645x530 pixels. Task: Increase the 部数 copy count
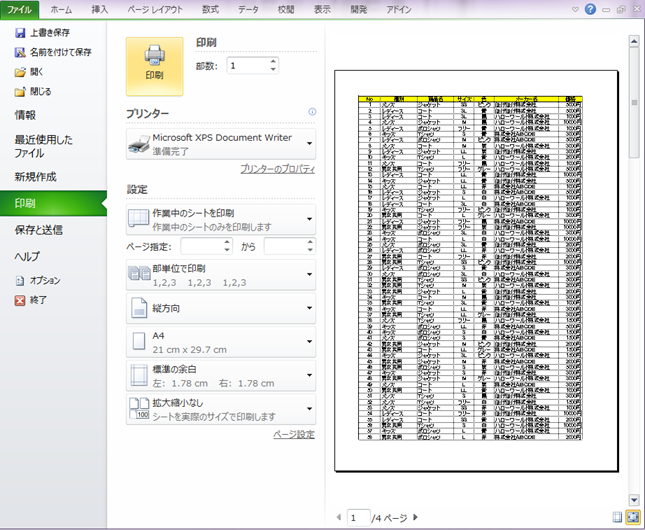coord(273,62)
